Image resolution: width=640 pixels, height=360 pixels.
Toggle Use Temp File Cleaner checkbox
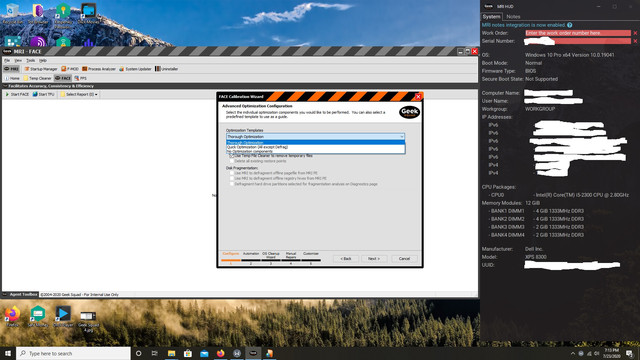pos(231,156)
